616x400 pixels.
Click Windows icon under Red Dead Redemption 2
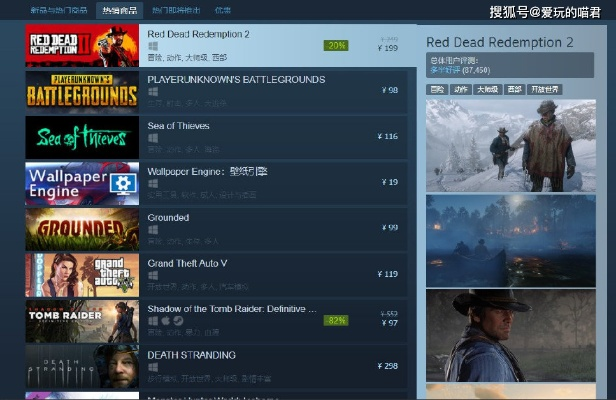pyautogui.click(x=153, y=46)
